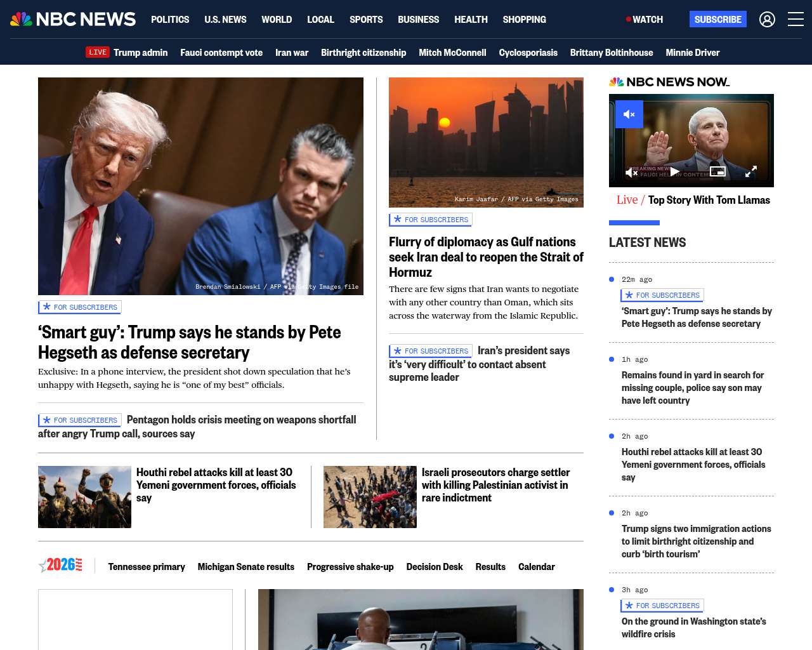Image resolution: width=812 pixels, height=650 pixels.
Task: Open the story image below the election tabs
Action: [x=421, y=620]
